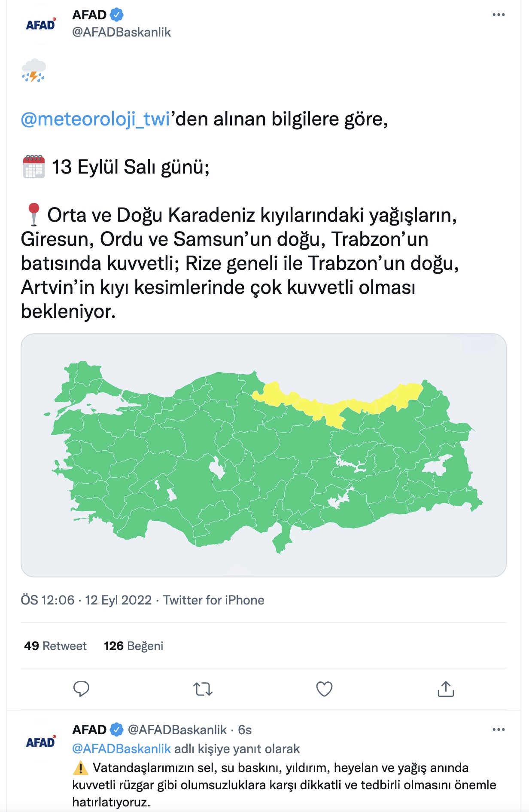The width and height of the screenshot is (529, 812).
Task: Click AFAD avatar on the reply tweet
Action: 40,742
